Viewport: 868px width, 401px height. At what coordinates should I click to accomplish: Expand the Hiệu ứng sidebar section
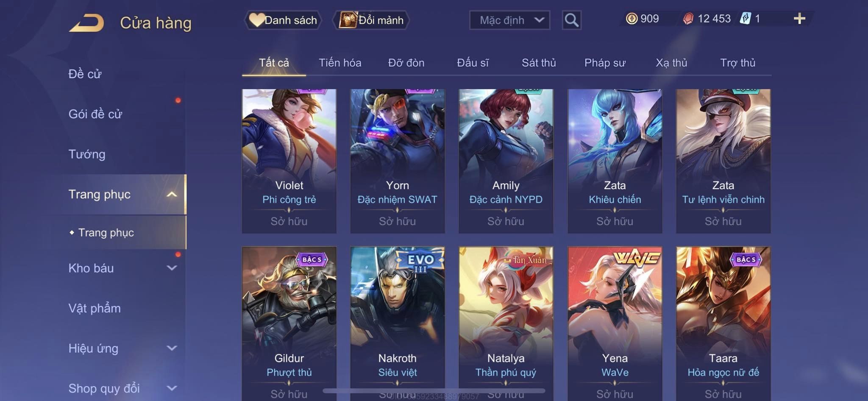point(172,348)
